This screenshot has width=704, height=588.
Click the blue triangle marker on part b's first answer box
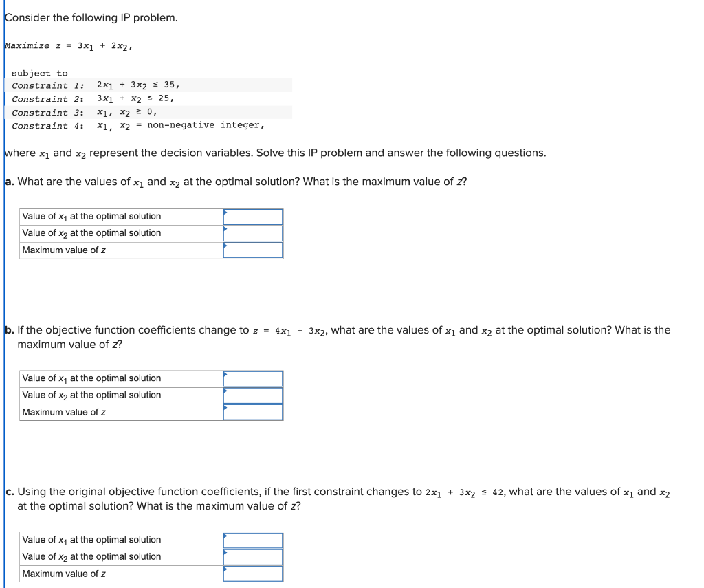(x=225, y=373)
